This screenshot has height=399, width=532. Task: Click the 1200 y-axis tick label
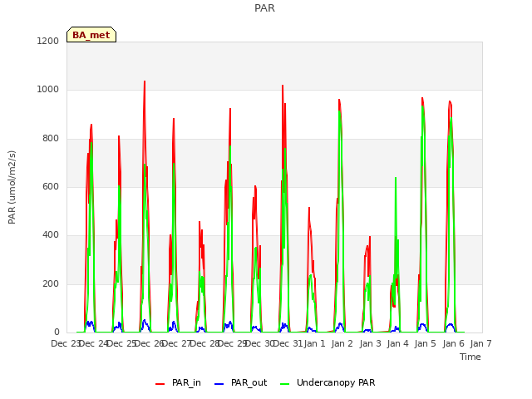pos(48,41)
